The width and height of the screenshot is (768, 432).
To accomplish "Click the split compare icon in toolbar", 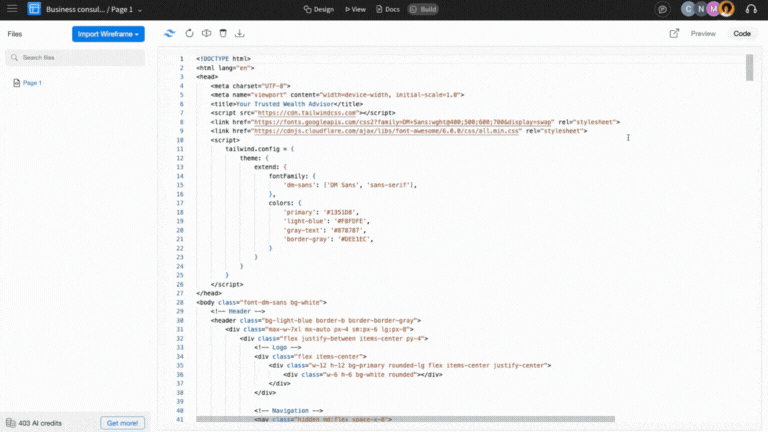I will coord(207,33).
